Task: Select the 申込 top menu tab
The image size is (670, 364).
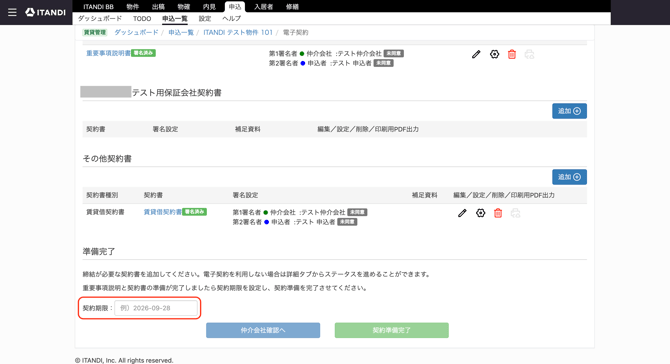Action: [235, 6]
